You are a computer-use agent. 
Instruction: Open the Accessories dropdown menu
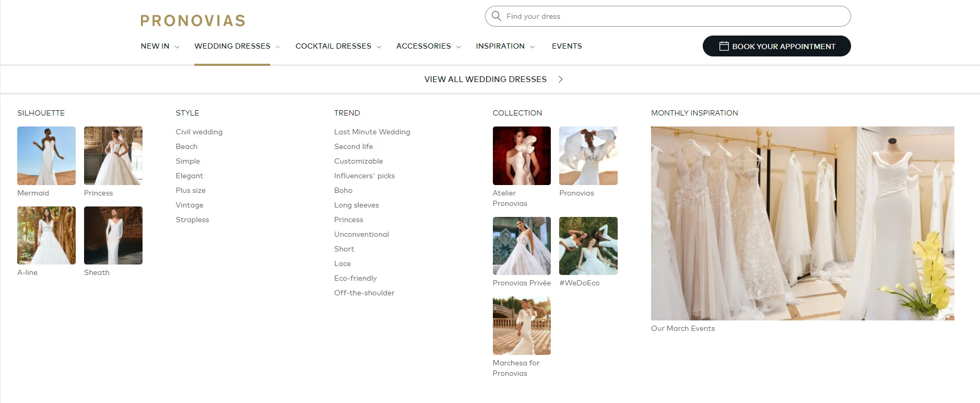428,46
